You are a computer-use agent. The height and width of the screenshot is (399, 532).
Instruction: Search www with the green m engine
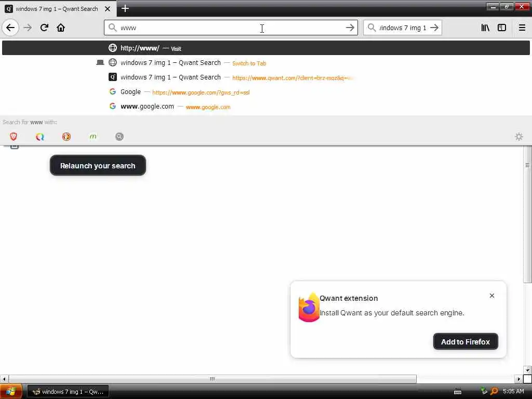point(93,137)
